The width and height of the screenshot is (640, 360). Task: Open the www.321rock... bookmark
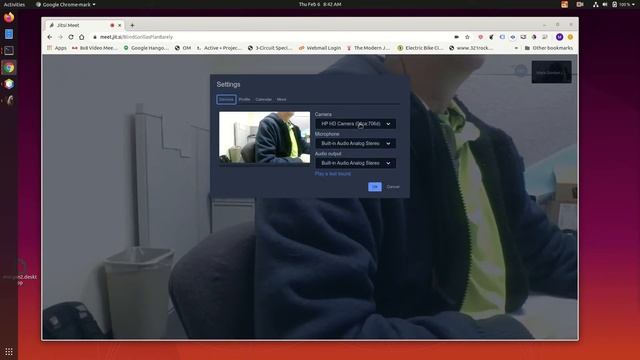coord(471,48)
